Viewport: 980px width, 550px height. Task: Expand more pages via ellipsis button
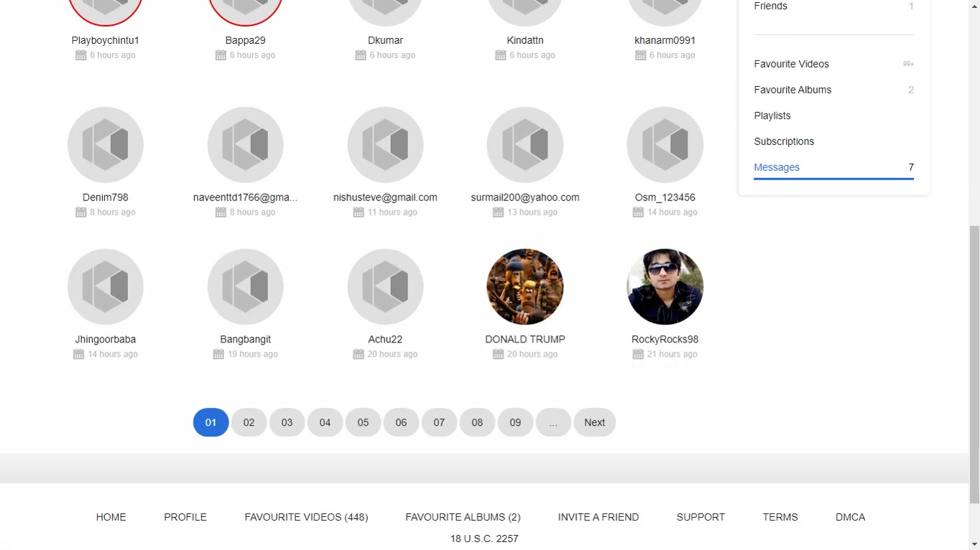pyautogui.click(x=553, y=422)
